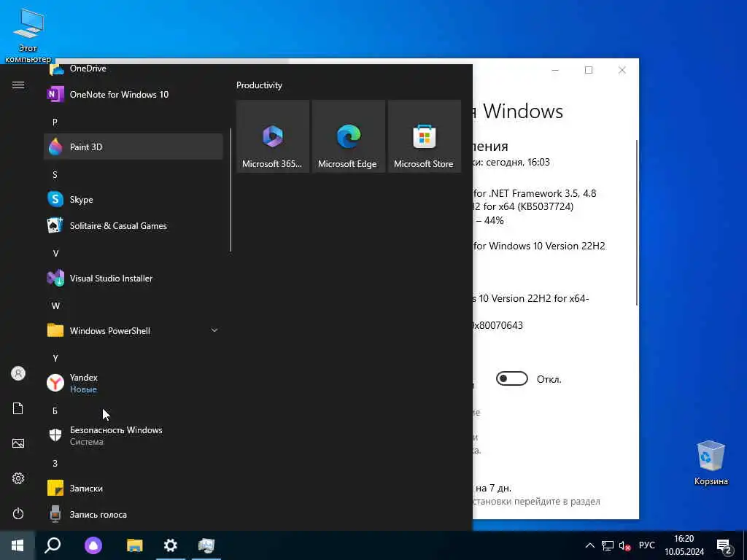Click the Windows Start button
Screen dimensions: 747x560
18,545
